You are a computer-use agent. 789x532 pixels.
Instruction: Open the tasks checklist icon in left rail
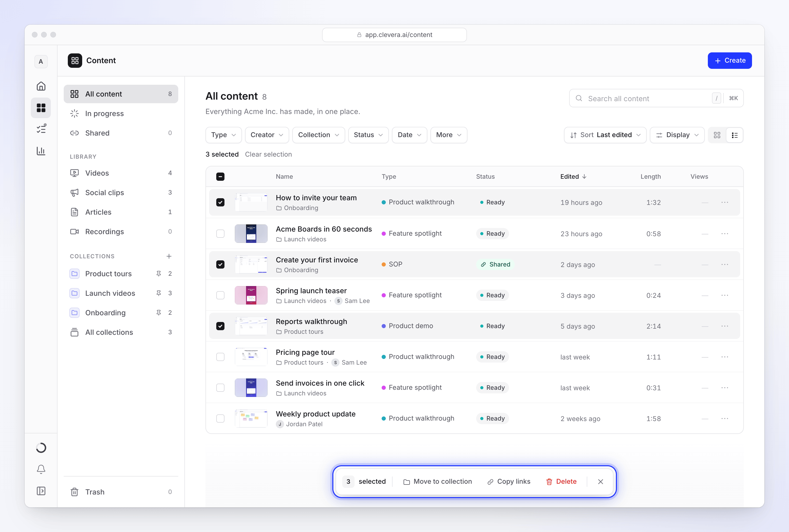coord(41,129)
